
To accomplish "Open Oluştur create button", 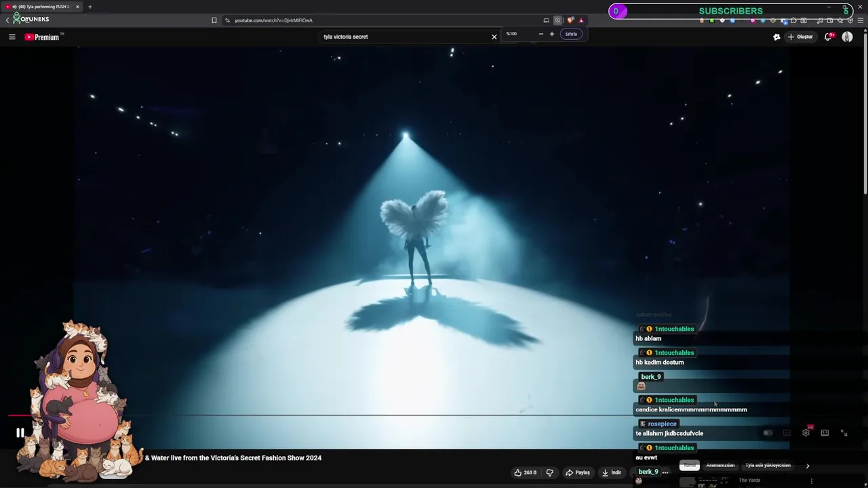I will coord(800,37).
